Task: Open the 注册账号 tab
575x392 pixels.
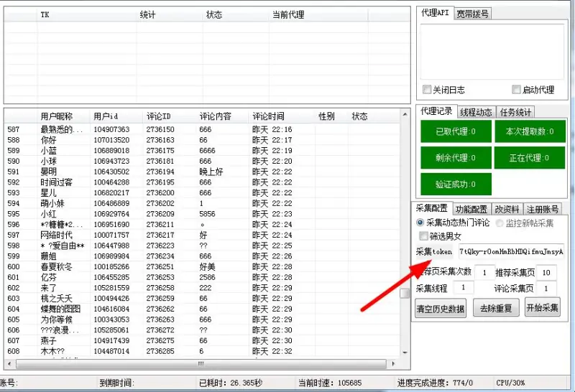Action: pyautogui.click(x=542, y=209)
